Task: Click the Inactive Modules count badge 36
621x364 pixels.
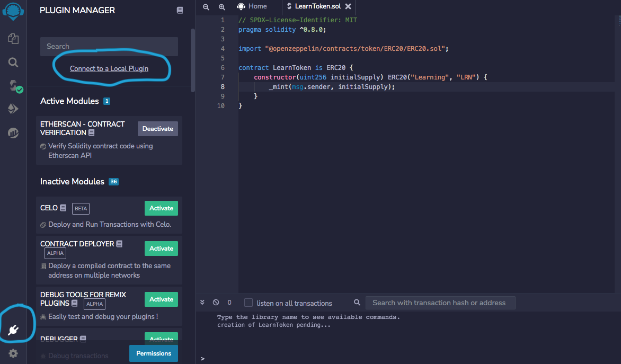Action: [x=114, y=181]
